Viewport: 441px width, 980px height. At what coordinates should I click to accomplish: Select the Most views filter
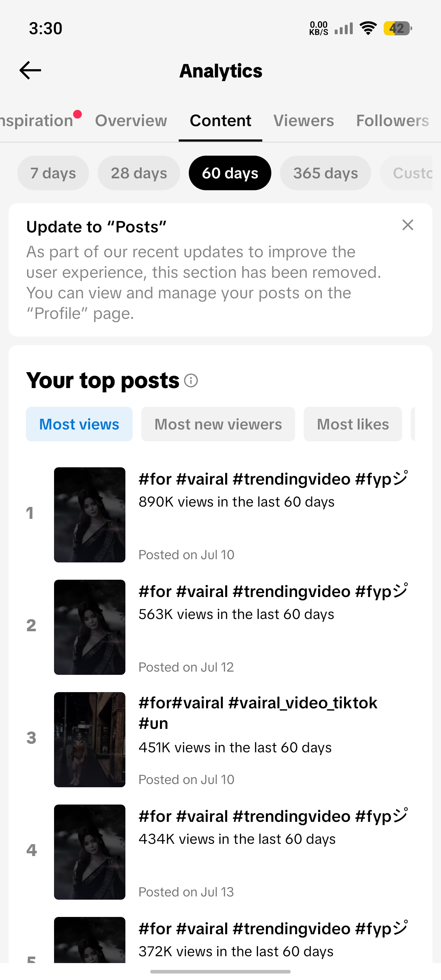click(79, 424)
